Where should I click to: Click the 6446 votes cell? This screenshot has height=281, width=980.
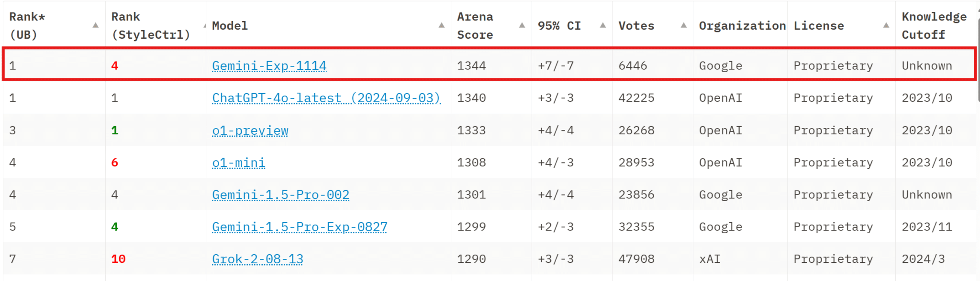pyautogui.click(x=633, y=66)
